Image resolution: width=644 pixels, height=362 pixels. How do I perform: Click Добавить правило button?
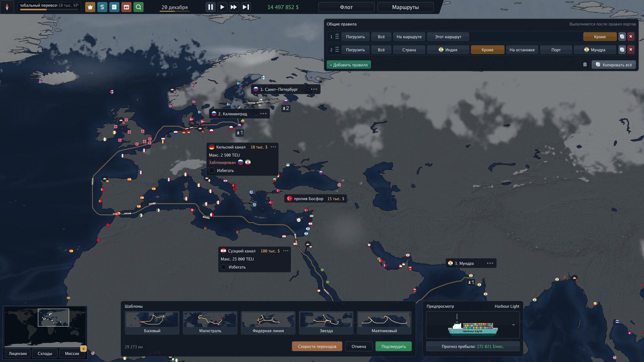point(349,65)
